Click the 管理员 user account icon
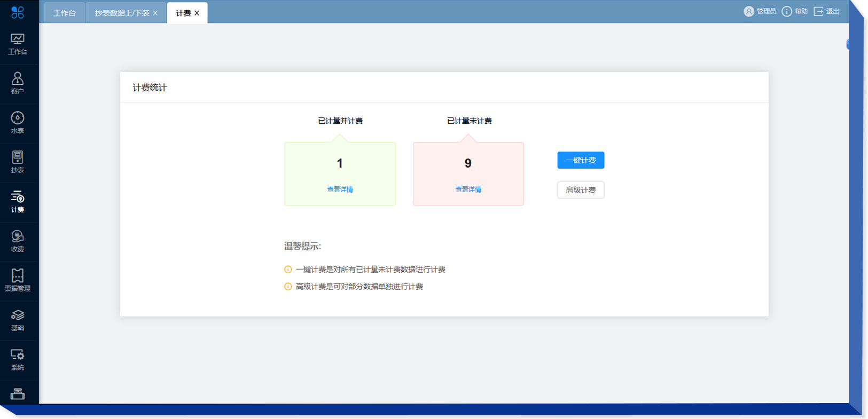 pyautogui.click(x=749, y=11)
